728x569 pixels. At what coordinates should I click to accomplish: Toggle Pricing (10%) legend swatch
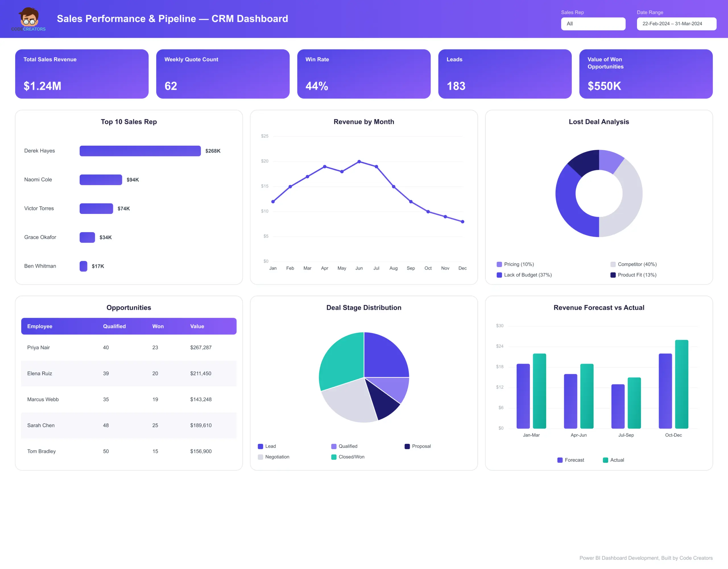499,264
